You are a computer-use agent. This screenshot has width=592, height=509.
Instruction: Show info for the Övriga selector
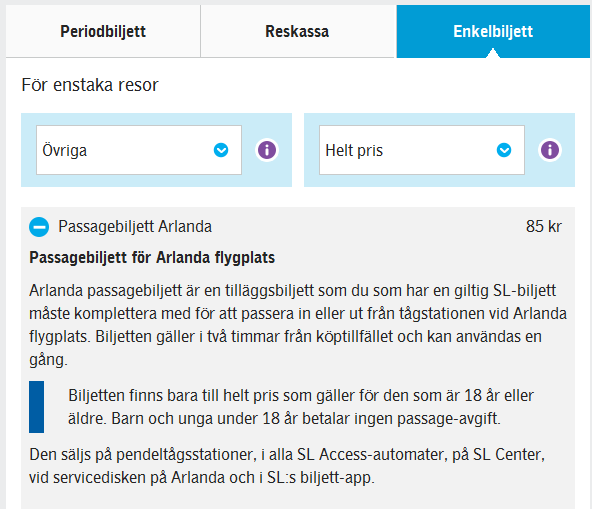267,150
